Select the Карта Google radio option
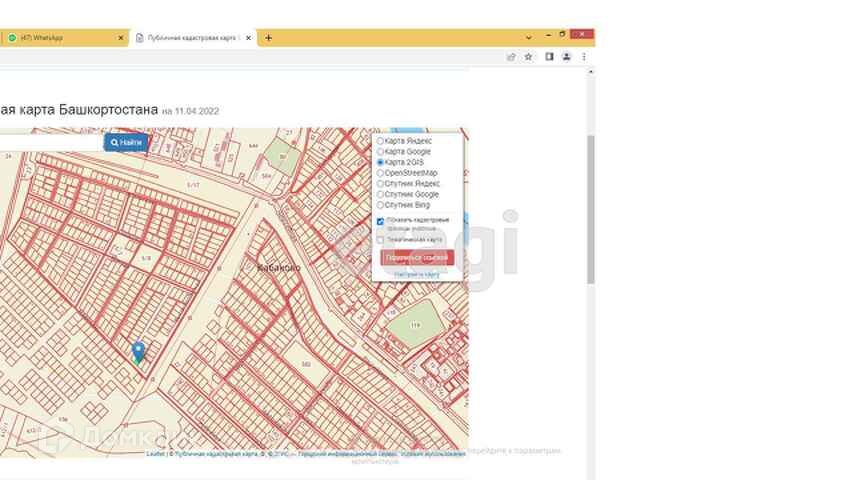 pos(380,152)
